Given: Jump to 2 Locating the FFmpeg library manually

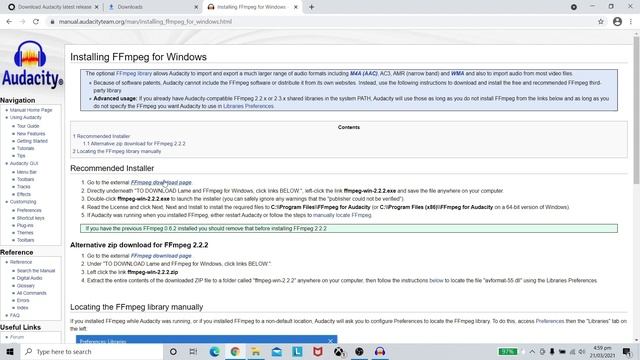Looking at the screenshot, I should click(117, 151).
